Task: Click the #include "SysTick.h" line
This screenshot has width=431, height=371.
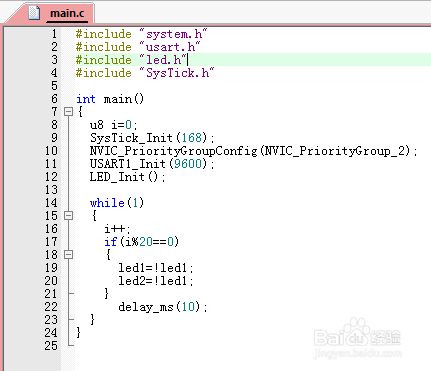Action: click(145, 73)
